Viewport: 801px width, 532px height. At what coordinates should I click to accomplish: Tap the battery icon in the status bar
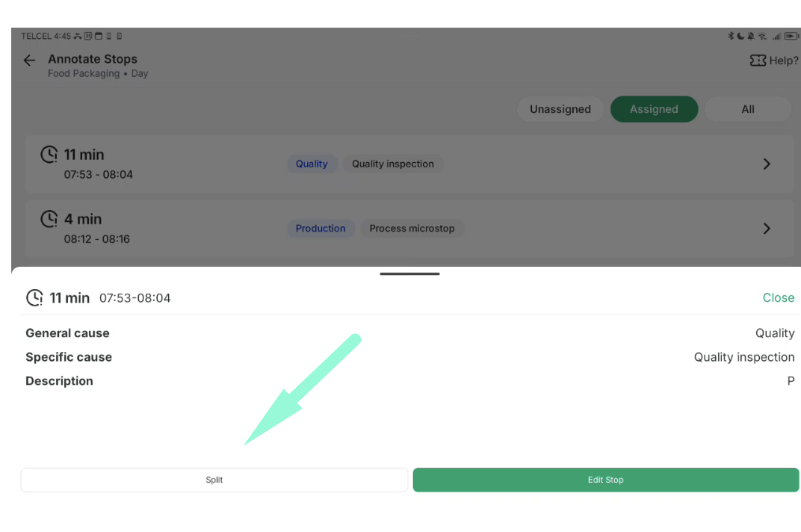click(791, 36)
